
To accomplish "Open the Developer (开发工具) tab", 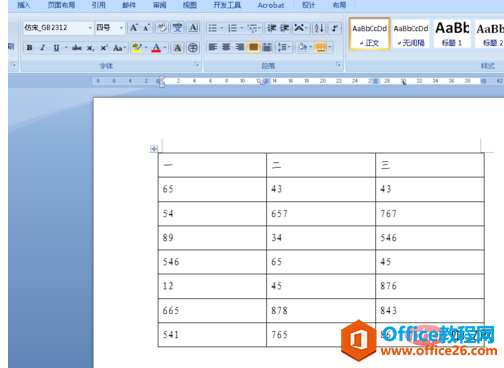I will (227, 5).
